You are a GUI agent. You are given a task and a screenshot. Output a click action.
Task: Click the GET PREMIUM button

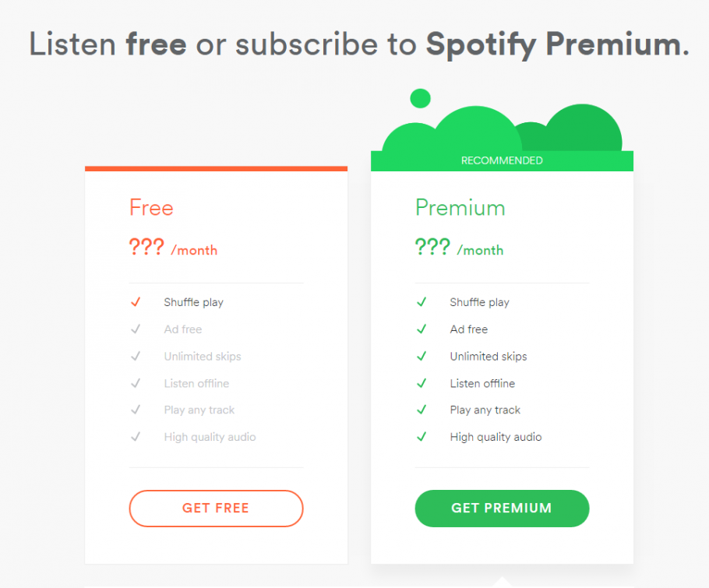click(x=502, y=508)
